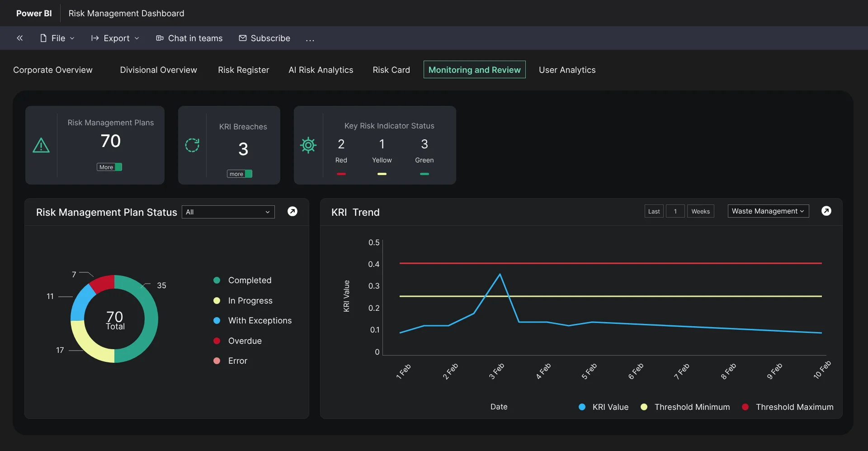Open the Last range selector
The height and width of the screenshot is (451, 868).
point(654,211)
